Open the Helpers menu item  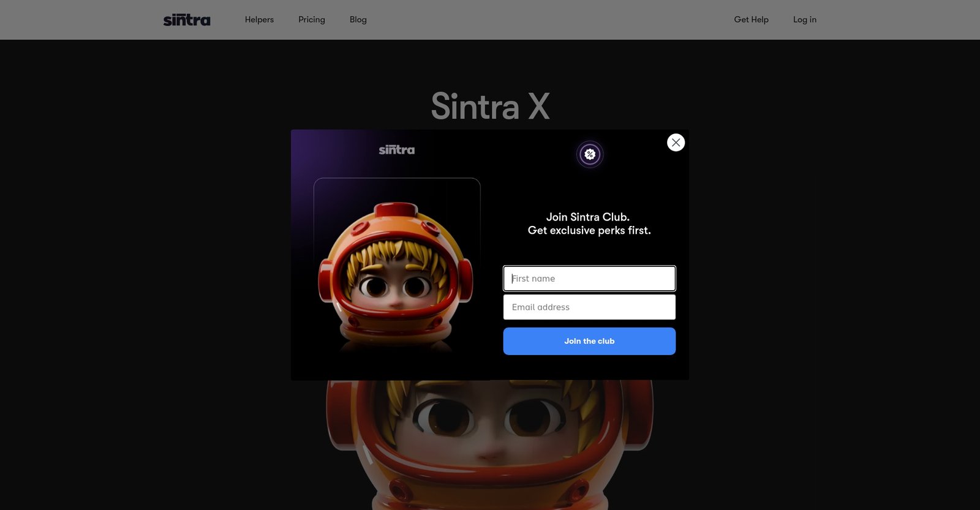click(259, 20)
